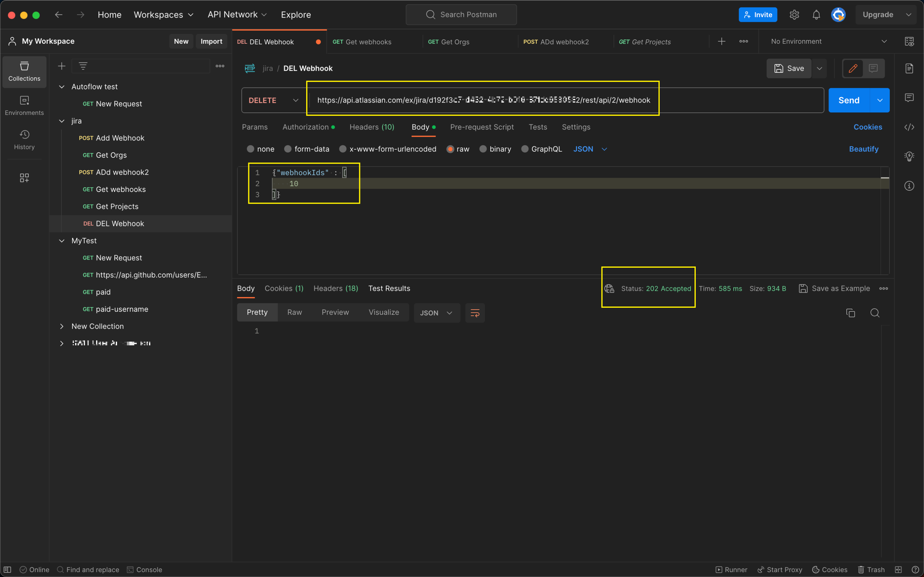This screenshot has width=924, height=577.
Task: Switch to the Pre-request Script tab
Action: (x=481, y=127)
